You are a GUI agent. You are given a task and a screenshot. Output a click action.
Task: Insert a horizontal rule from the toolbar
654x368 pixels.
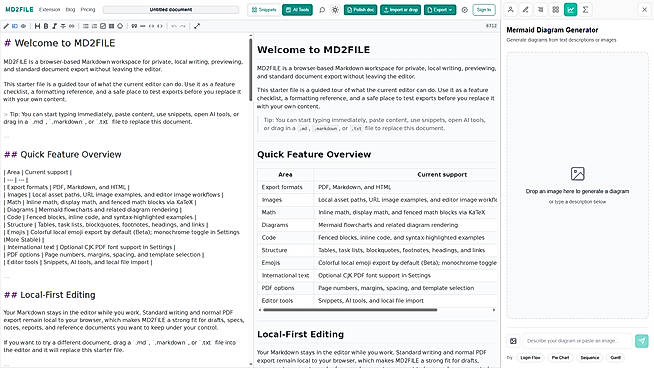point(143,26)
